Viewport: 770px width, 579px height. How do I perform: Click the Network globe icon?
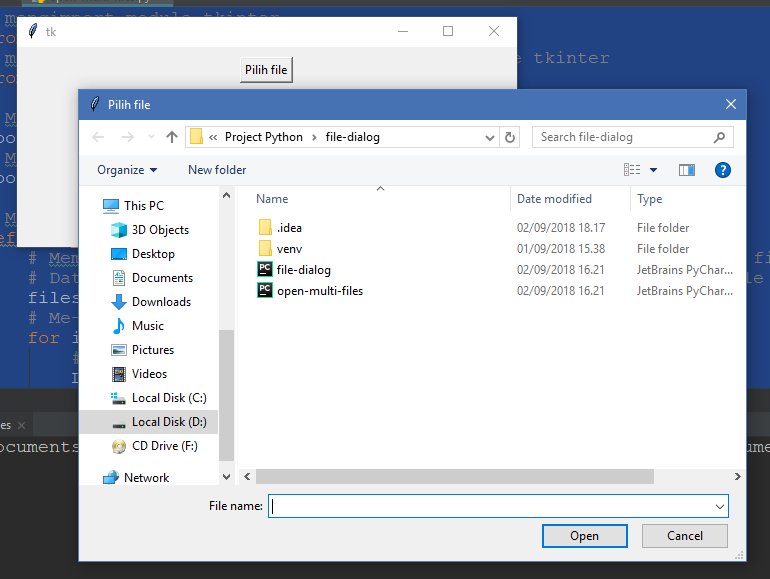[111, 477]
